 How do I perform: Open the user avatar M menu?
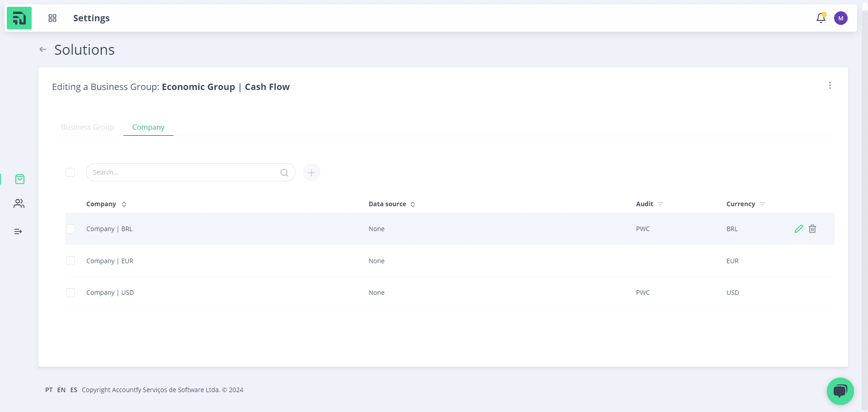(841, 18)
